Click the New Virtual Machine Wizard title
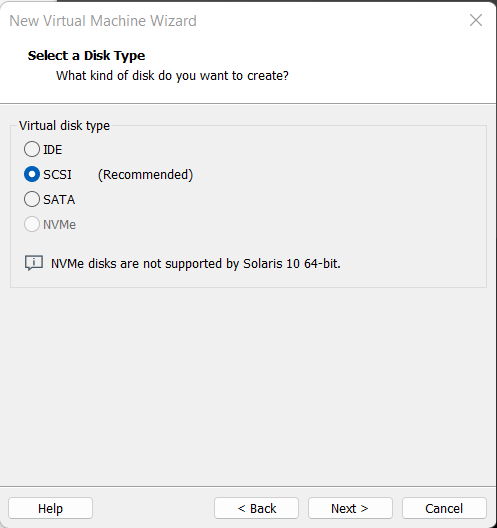The height and width of the screenshot is (528, 497). 103,21
